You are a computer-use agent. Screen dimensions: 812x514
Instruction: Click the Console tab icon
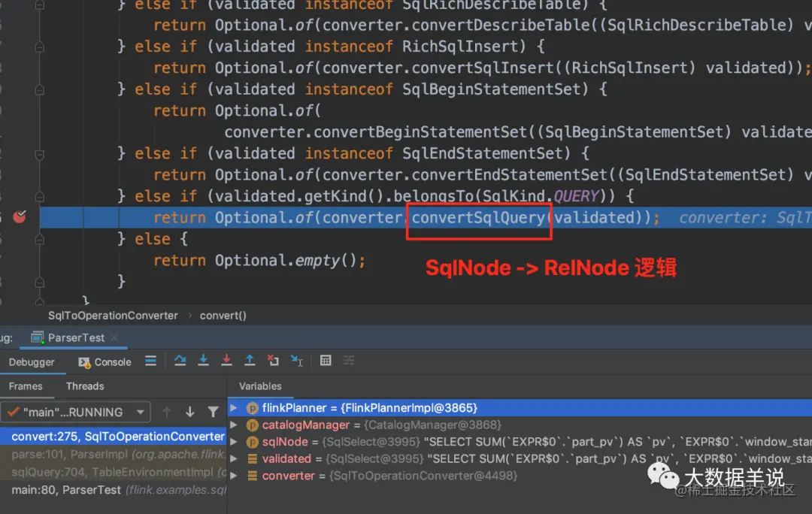pyautogui.click(x=84, y=362)
